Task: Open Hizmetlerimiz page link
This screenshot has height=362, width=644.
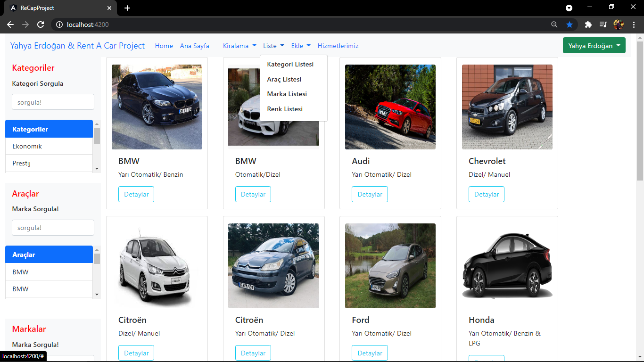Action: point(338,46)
